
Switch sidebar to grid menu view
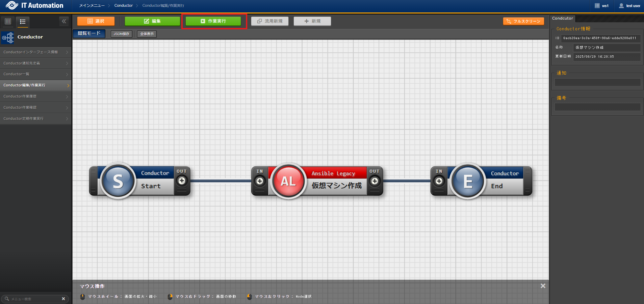[8, 22]
